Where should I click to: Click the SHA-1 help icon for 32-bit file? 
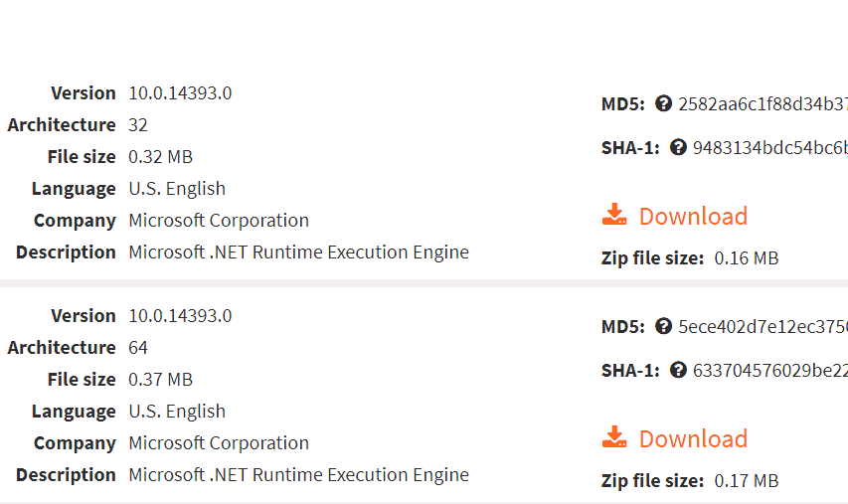[678, 147]
